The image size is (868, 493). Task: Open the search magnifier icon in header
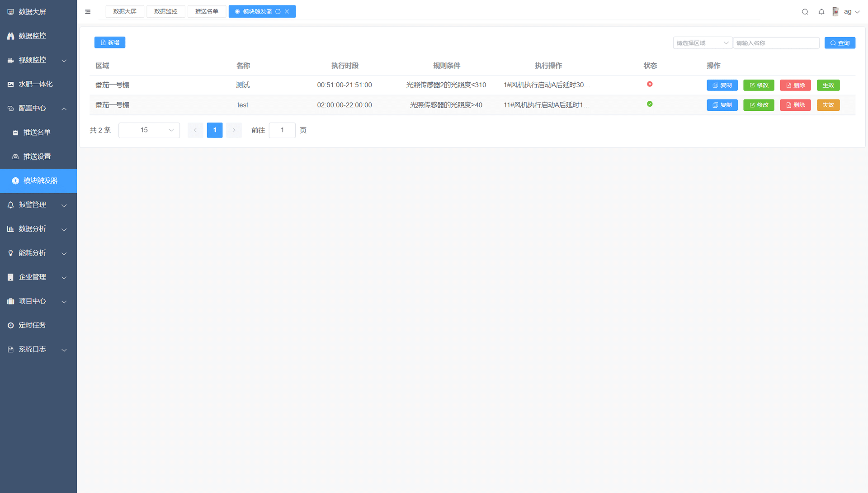[x=805, y=12]
